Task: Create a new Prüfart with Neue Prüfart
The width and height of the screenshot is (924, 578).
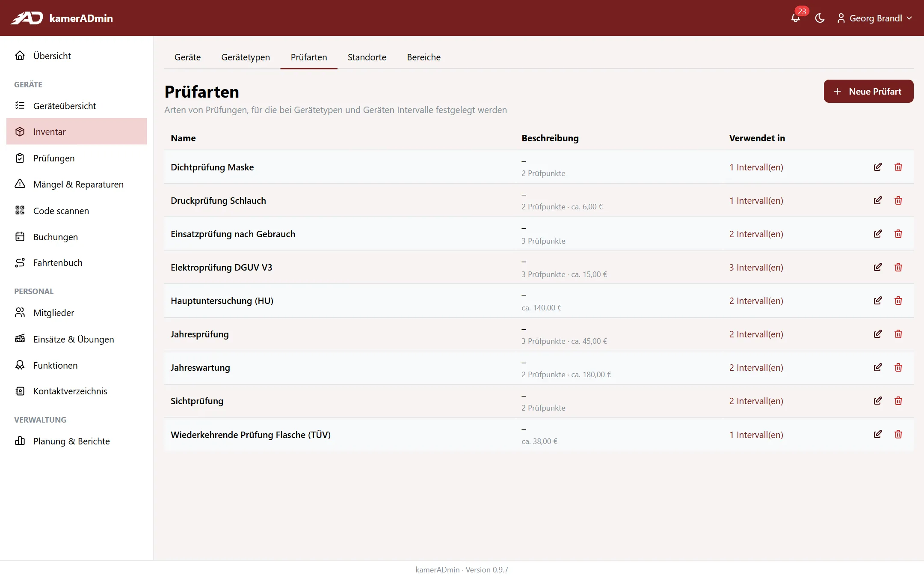Action: (x=868, y=91)
